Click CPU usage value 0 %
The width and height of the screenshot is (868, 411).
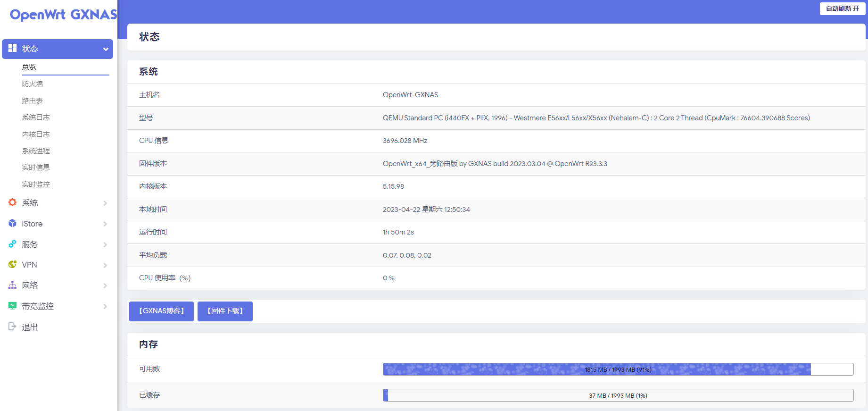389,278
